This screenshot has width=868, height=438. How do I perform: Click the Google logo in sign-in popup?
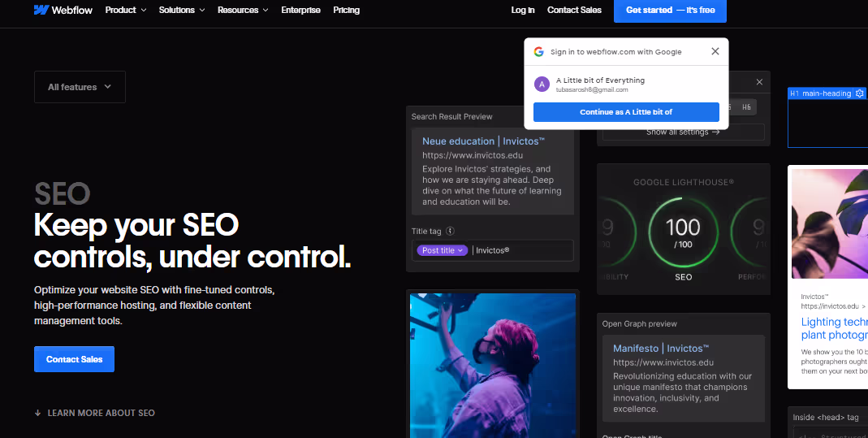pyautogui.click(x=538, y=51)
